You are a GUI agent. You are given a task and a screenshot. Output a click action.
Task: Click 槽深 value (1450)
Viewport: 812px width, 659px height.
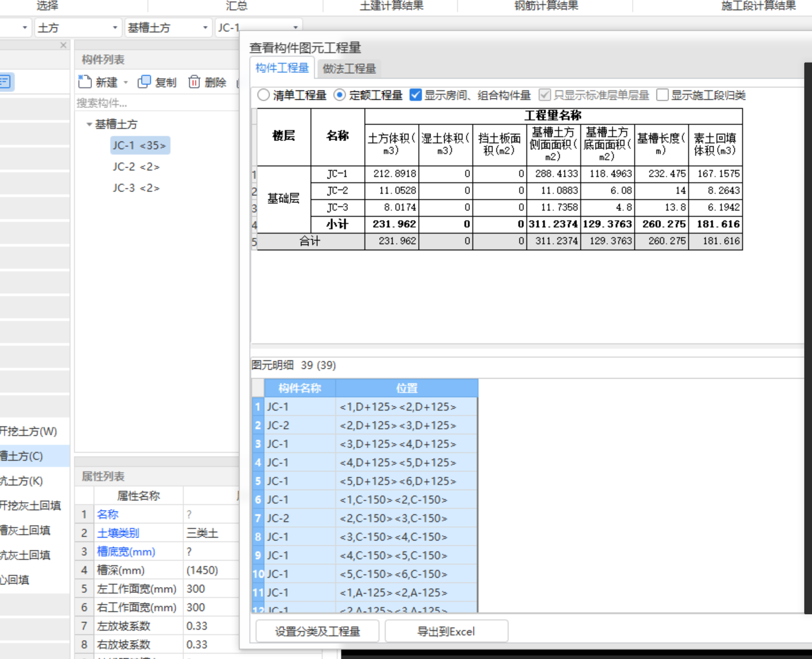coord(202,571)
